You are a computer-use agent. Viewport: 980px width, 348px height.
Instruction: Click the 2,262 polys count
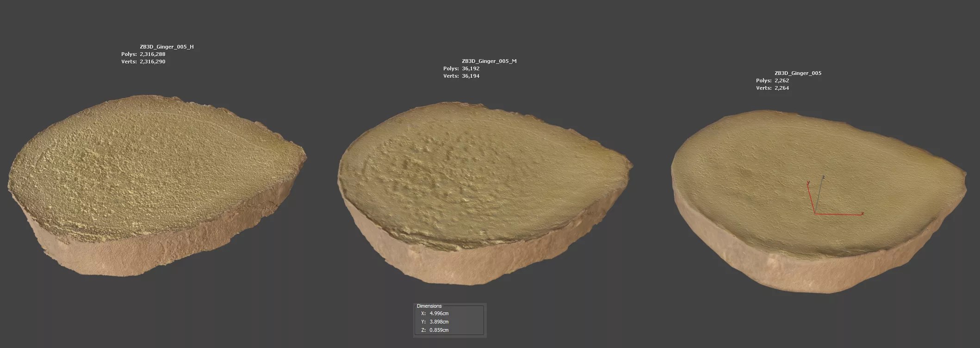click(782, 81)
